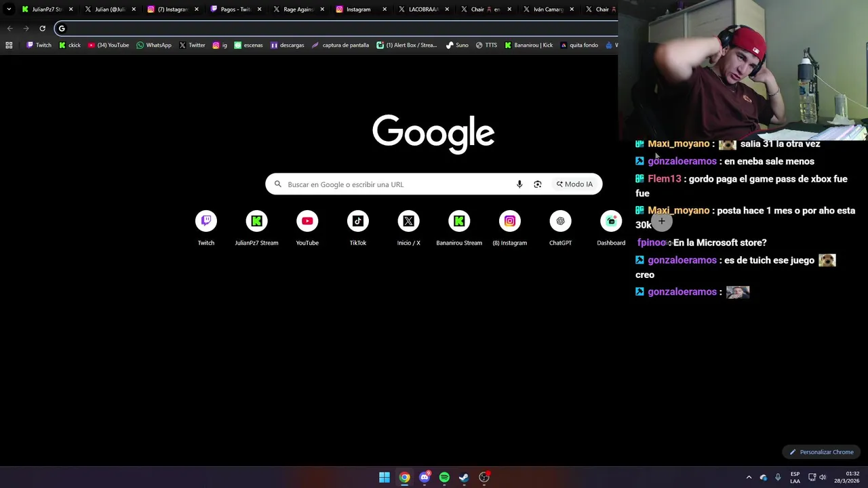868x488 pixels.
Task: Open the Twitch bookmark
Action: (x=39, y=45)
